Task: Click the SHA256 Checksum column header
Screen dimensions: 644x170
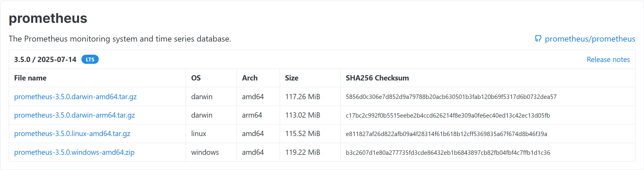Action: tap(377, 78)
